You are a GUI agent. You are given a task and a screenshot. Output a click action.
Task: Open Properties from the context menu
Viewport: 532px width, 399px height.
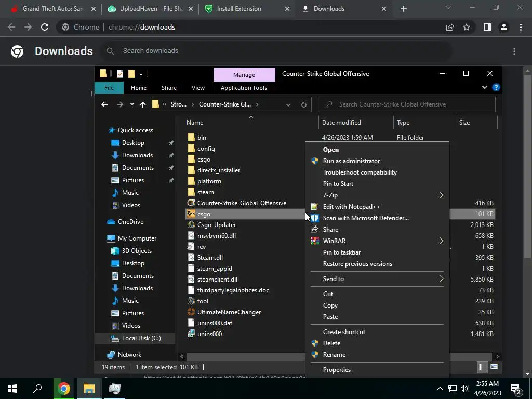(x=337, y=370)
